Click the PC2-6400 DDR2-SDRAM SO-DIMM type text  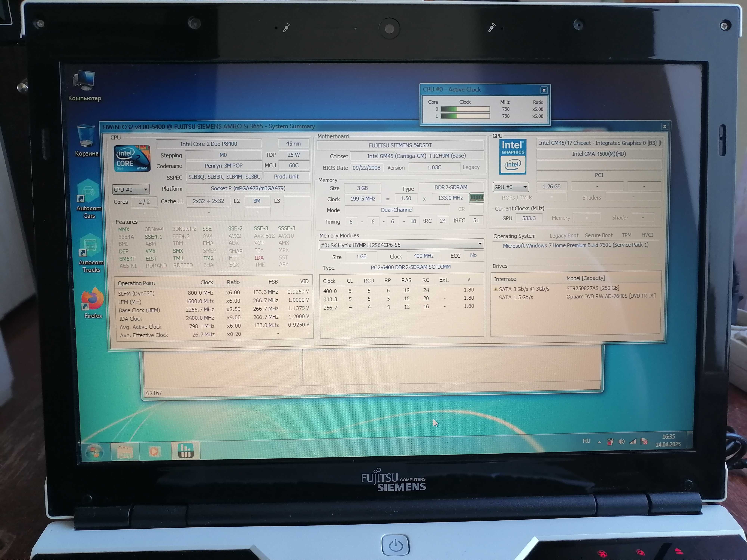tap(411, 267)
